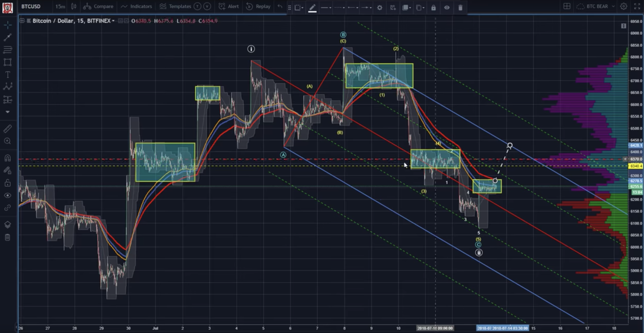Open the Compare symbols dialog
This screenshot has width=644, height=333.
(98, 6)
